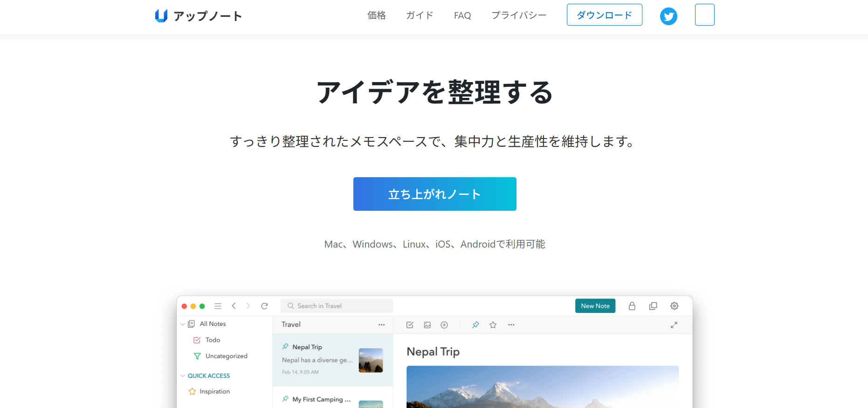
Task: Click the Nepal Trip note title heading
Action: click(433, 352)
